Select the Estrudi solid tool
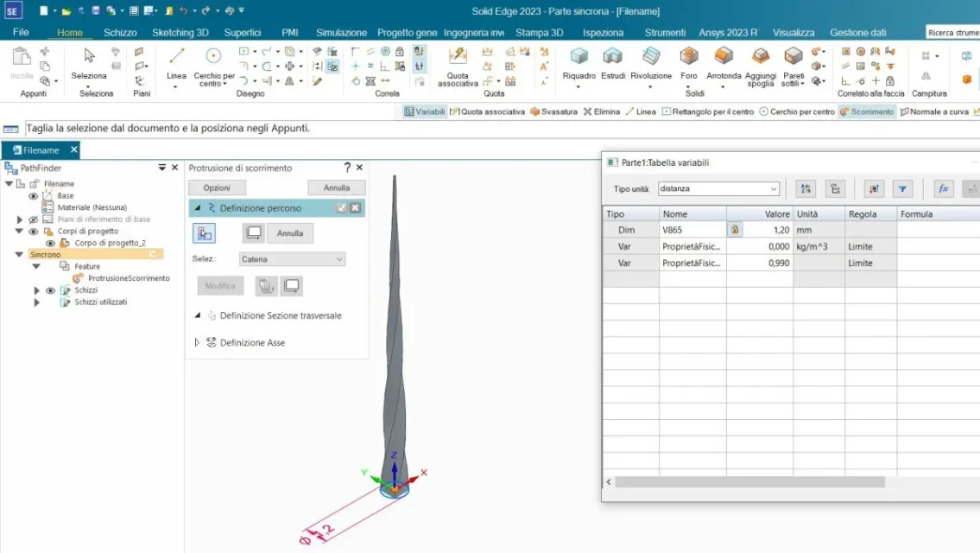The image size is (980, 553). (x=613, y=61)
